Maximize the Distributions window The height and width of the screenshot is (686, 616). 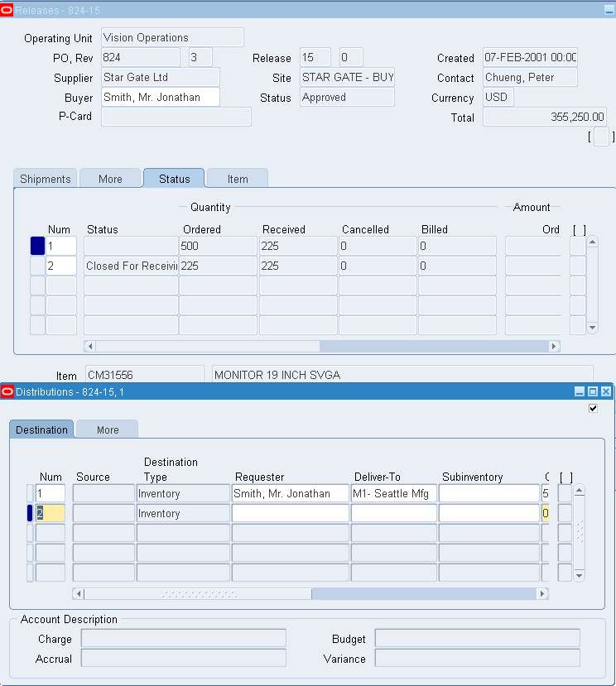(x=593, y=391)
